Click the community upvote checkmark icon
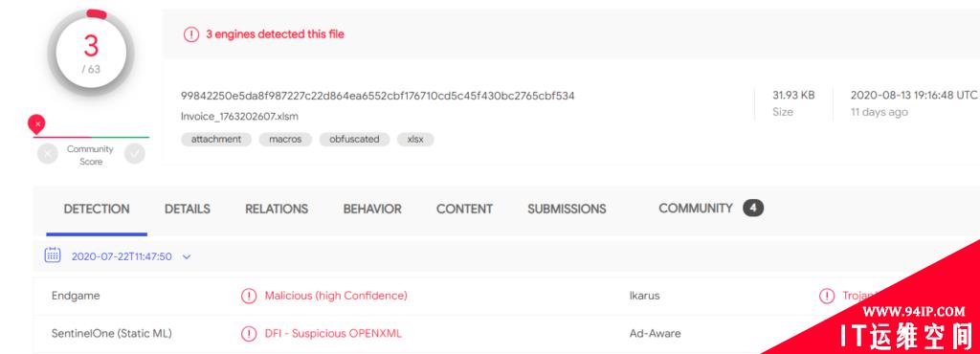980x354 pixels. [x=134, y=154]
